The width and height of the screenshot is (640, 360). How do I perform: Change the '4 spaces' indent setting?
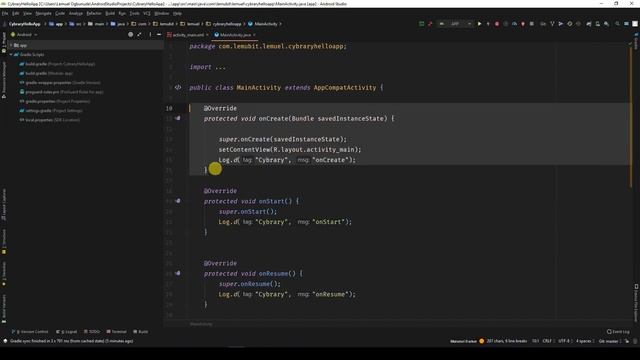click(x=584, y=341)
